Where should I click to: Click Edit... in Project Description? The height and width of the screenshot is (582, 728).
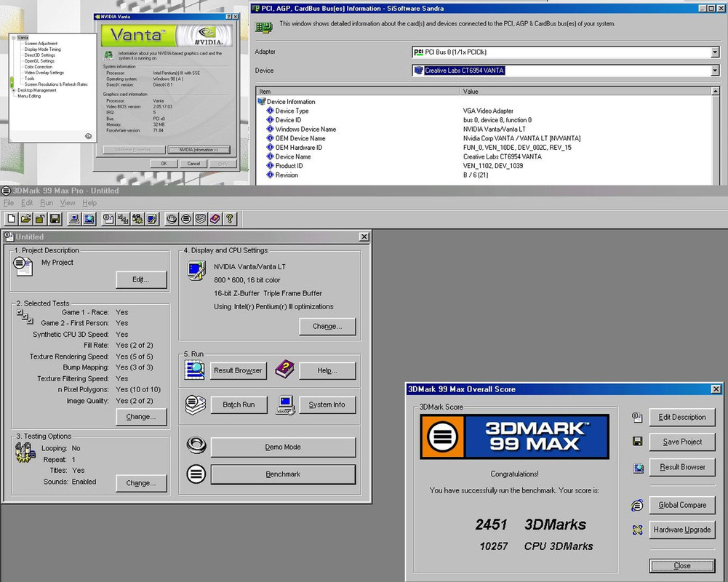pyautogui.click(x=141, y=279)
